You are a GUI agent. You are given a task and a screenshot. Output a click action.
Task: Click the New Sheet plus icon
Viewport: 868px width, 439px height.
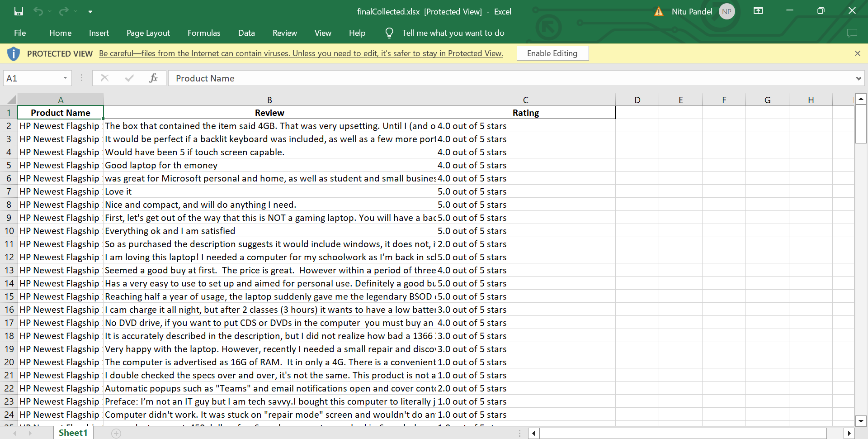coord(116,433)
